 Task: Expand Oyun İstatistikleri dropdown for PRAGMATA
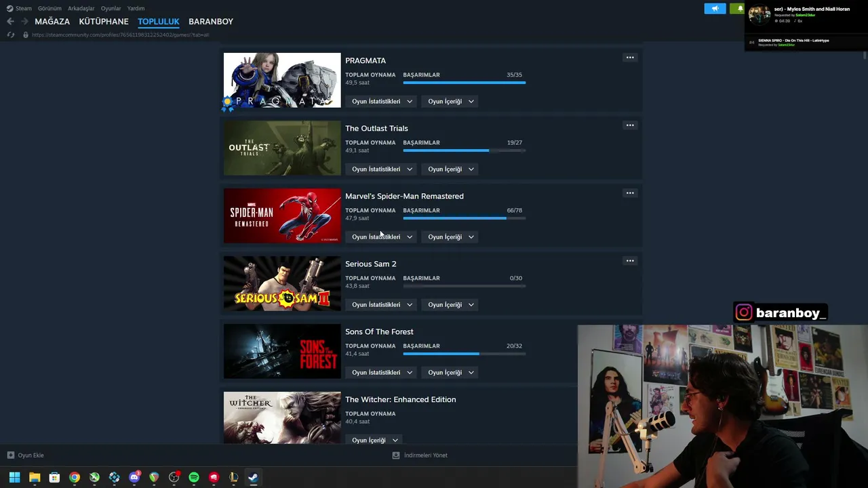(x=382, y=102)
